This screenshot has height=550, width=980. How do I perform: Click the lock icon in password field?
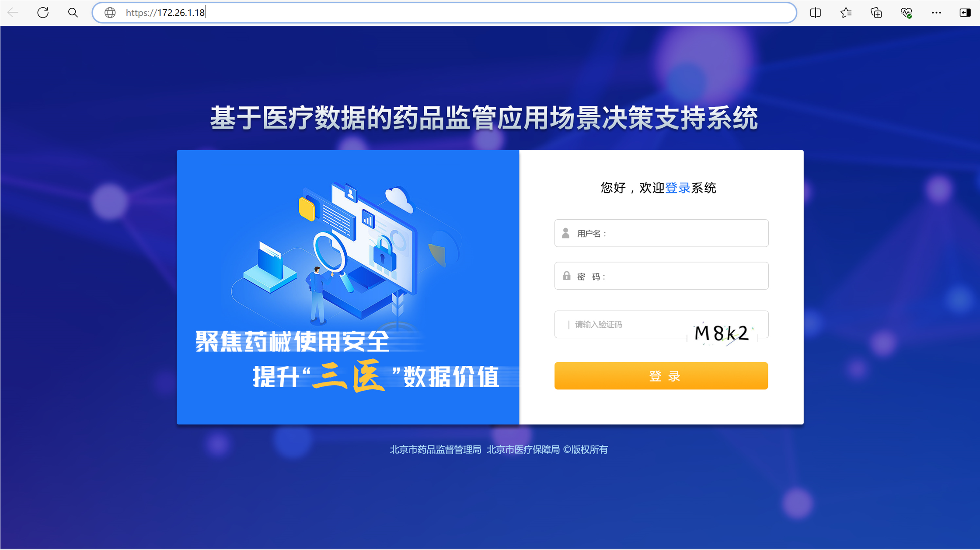coord(566,275)
